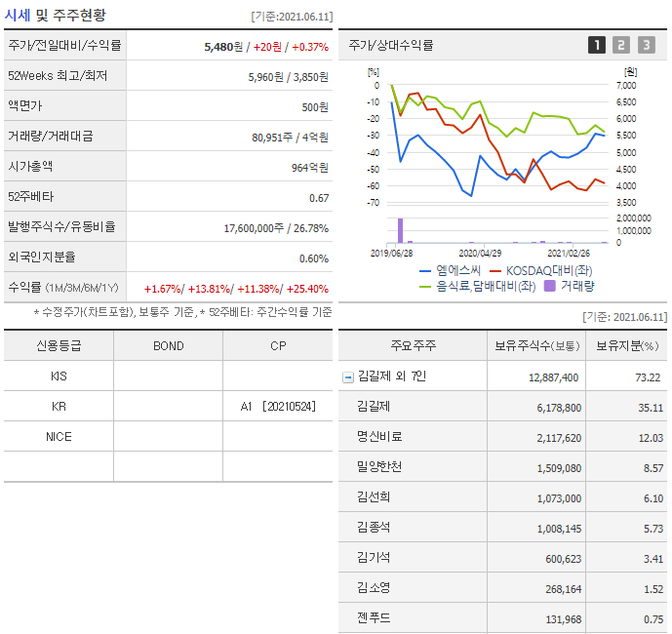Click the 시세 heading link
The height and width of the screenshot is (634, 672).
coord(18,16)
